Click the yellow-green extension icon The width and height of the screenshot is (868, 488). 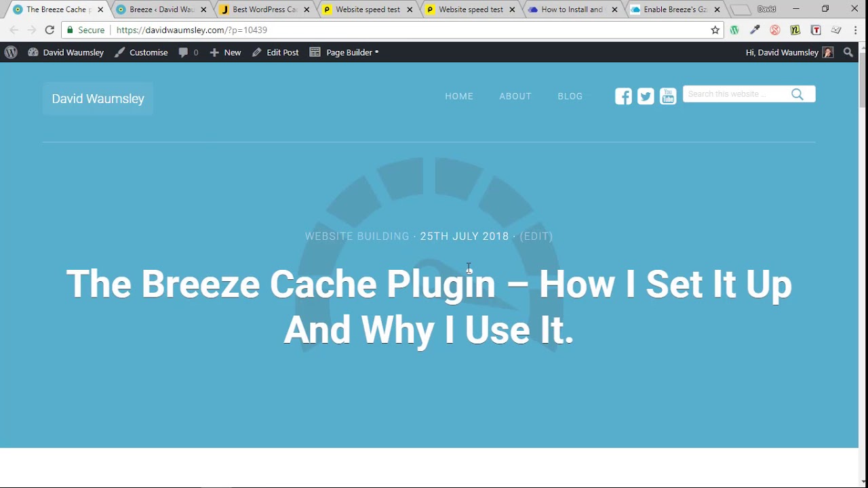click(x=795, y=30)
